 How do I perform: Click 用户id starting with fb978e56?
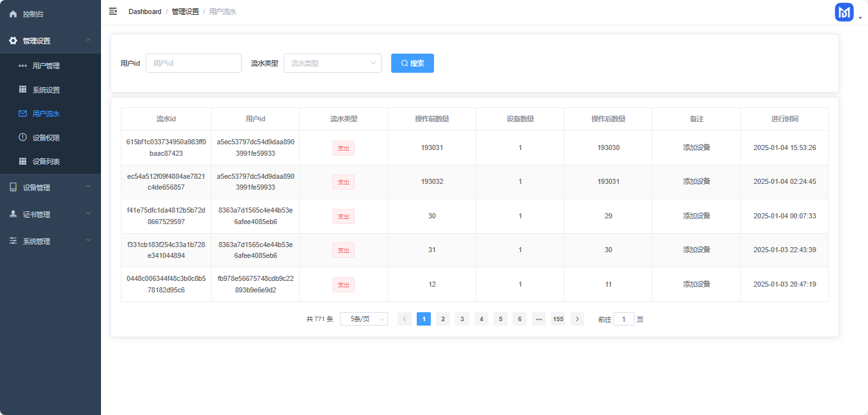click(256, 285)
